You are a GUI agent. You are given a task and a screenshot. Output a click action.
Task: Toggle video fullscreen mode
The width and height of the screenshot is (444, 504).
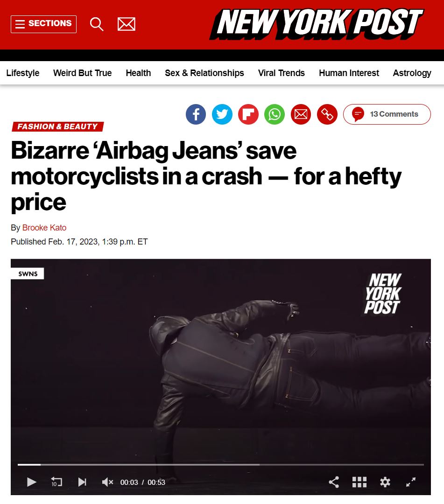pos(410,482)
